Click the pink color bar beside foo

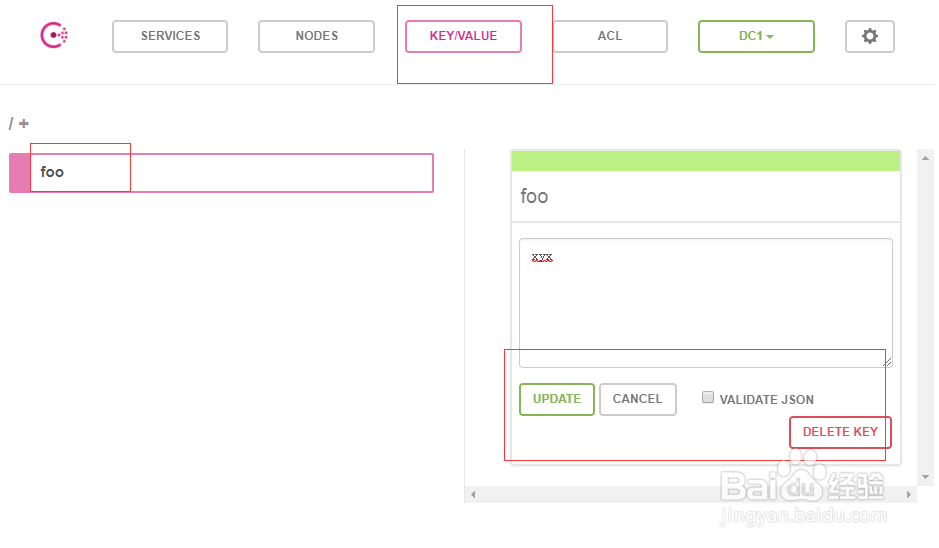[19, 172]
